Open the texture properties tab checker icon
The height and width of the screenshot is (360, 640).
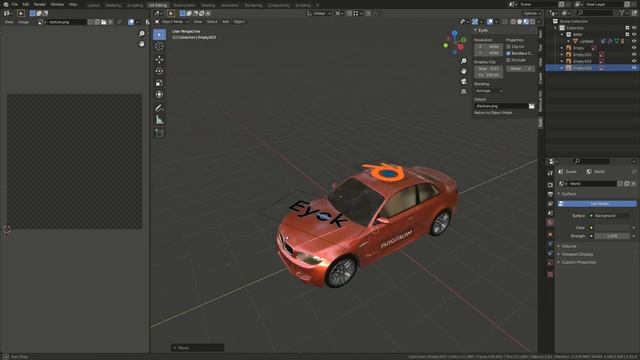pyautogui.click(x=550, y=274)
